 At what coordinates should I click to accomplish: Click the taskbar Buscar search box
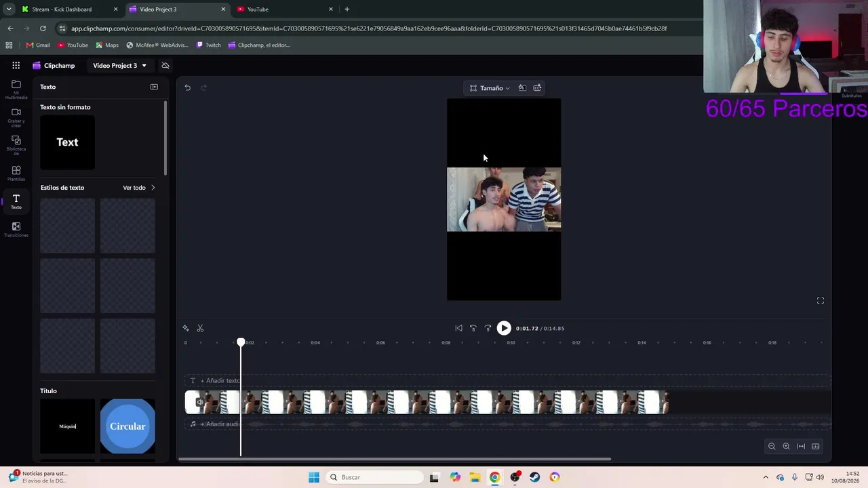click(375, 477)
